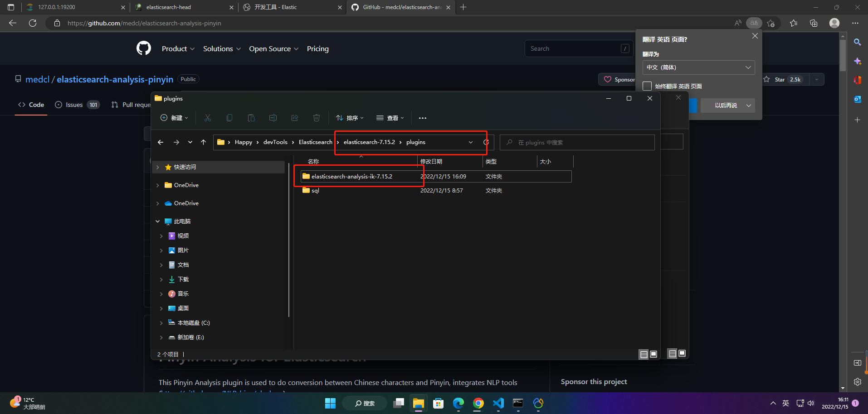Open Edge sidebar search icon
This screenshot has width=868, height=414.
pyautogui.click(x=857, y=42)
